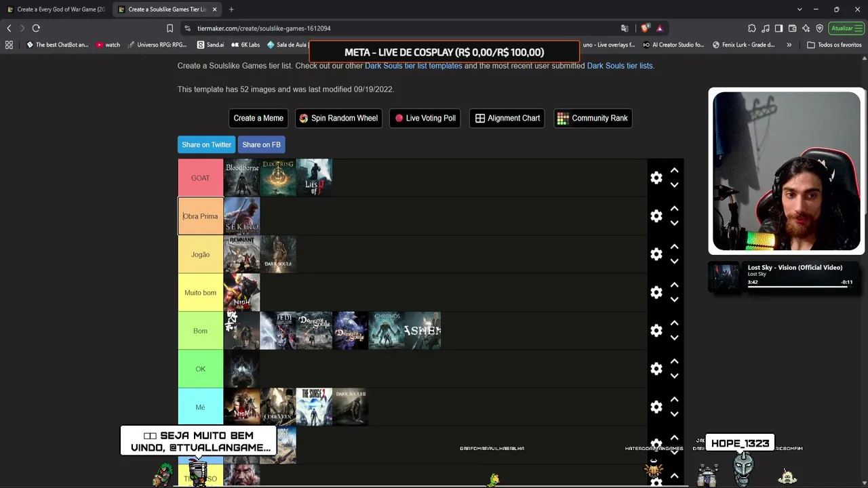This screenshot has height=488, width=868.
Task: Move the OK tier row down
Action: click(674, 376)
